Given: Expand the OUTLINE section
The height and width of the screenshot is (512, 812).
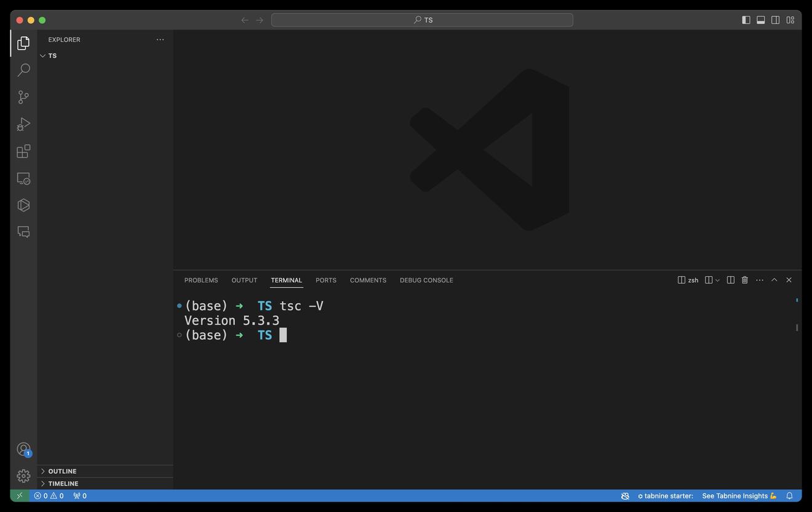Looking at the screenshot, I should pyautogui.click(x=62, y=471).
